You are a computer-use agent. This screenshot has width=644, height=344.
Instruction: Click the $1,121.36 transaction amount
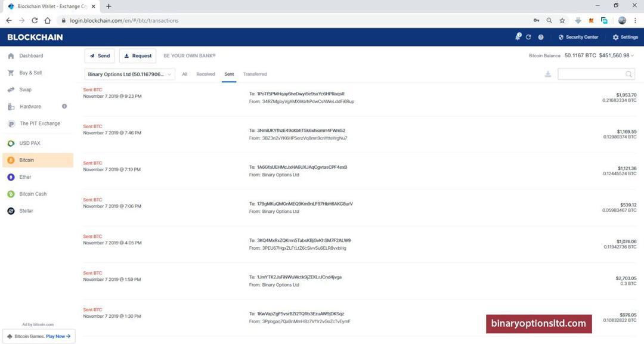point(627,168)
